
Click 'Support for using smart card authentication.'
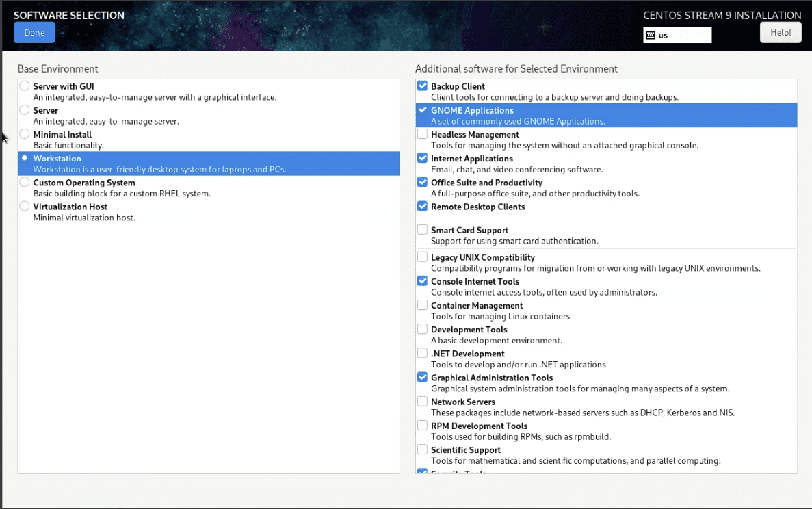click(514, 241)
